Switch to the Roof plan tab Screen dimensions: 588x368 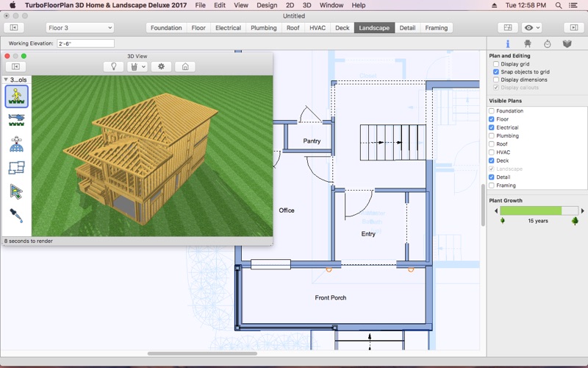tap(293, 28)
